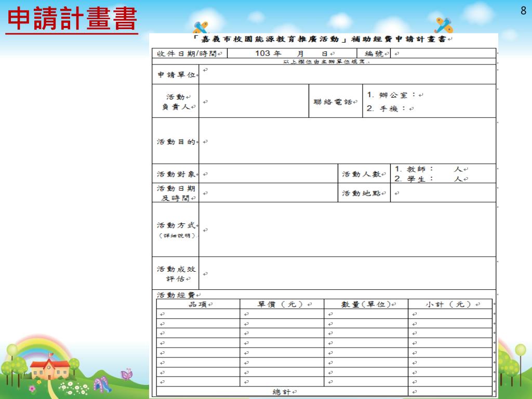Click the slide title 申請計畫書
Image resolution: width=532 pixels, height=399 pixels.
pyautogui.click(x=72, y=18)
